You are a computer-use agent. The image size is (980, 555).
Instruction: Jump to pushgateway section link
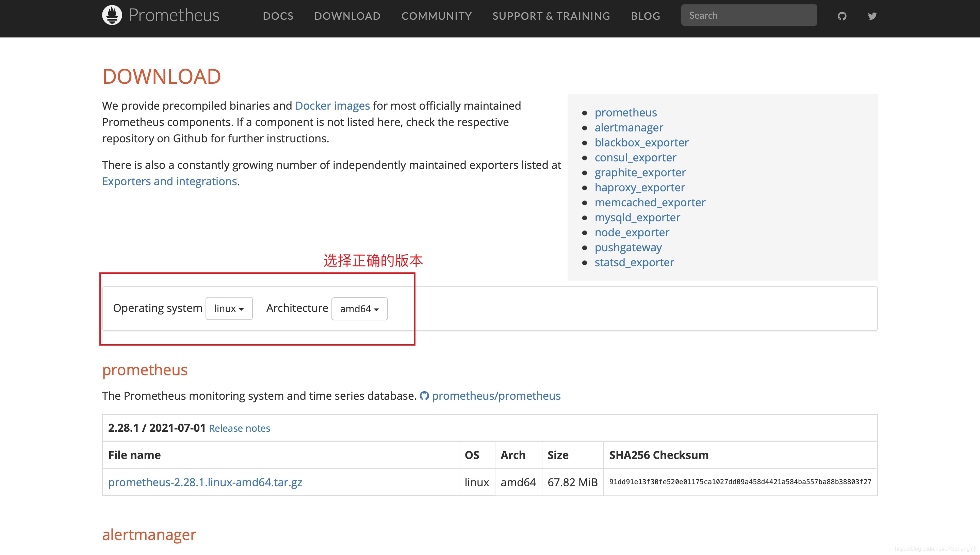628,247
